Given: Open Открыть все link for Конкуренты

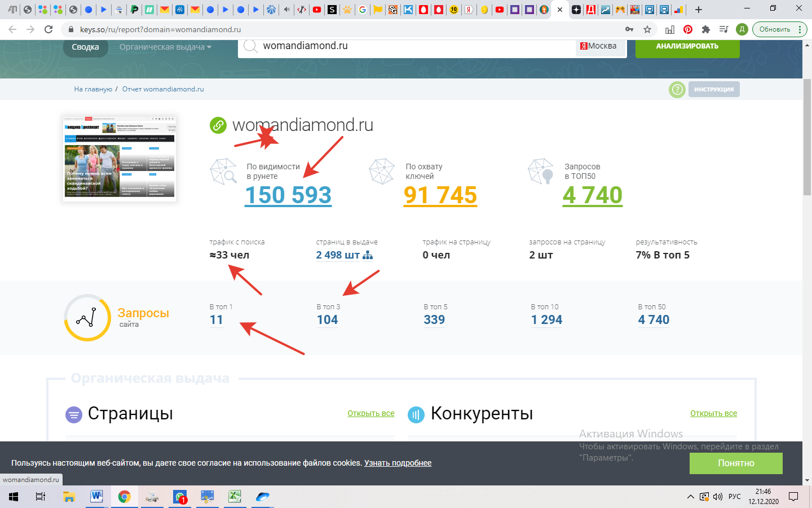Looking at the screenshot, I should [x=713, y=414].
